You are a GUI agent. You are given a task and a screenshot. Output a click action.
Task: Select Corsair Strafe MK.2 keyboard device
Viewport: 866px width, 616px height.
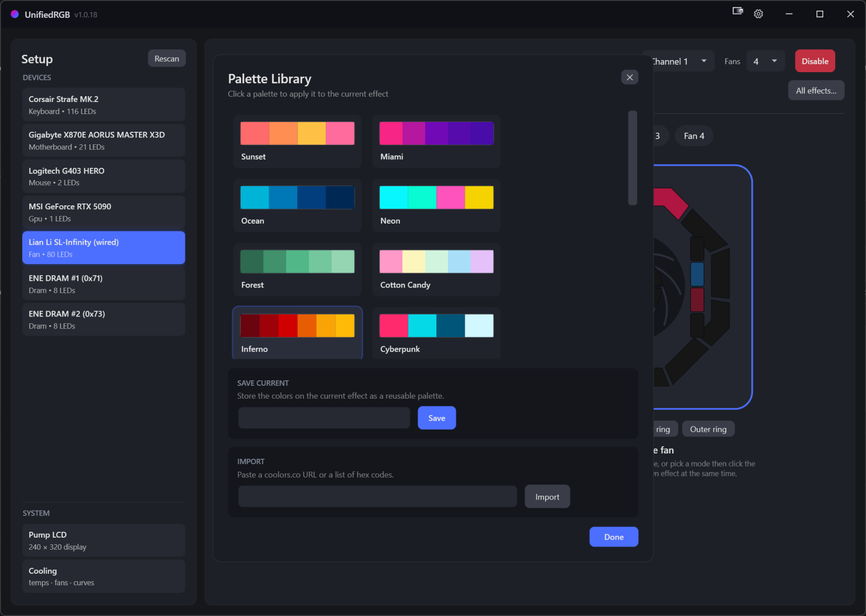tap(103, 105)
